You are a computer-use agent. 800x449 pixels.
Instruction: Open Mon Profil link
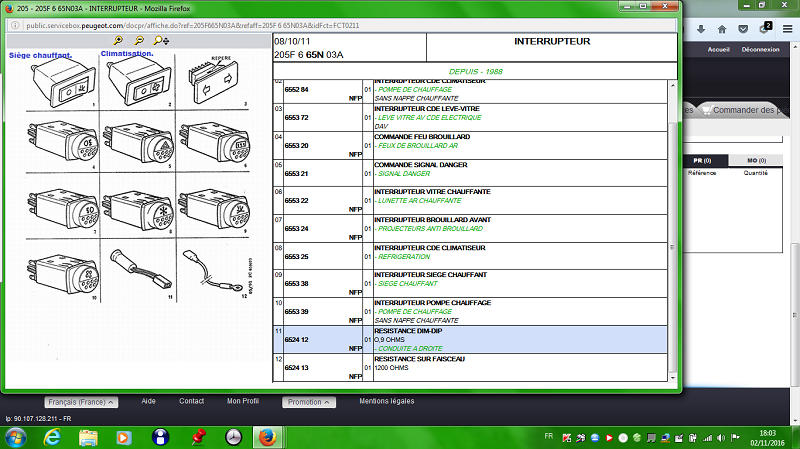(x=243, y=401)
